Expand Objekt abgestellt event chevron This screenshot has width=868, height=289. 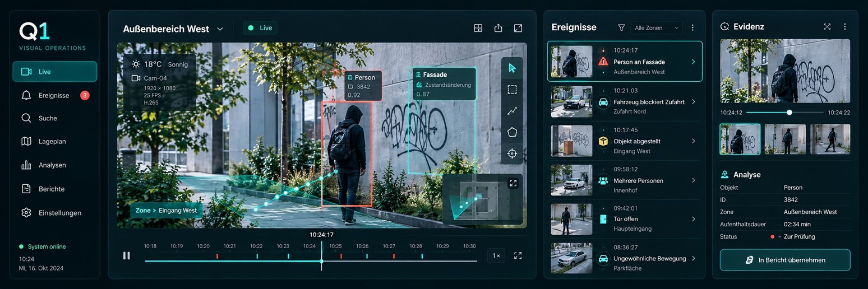click(x=694, y=141)
